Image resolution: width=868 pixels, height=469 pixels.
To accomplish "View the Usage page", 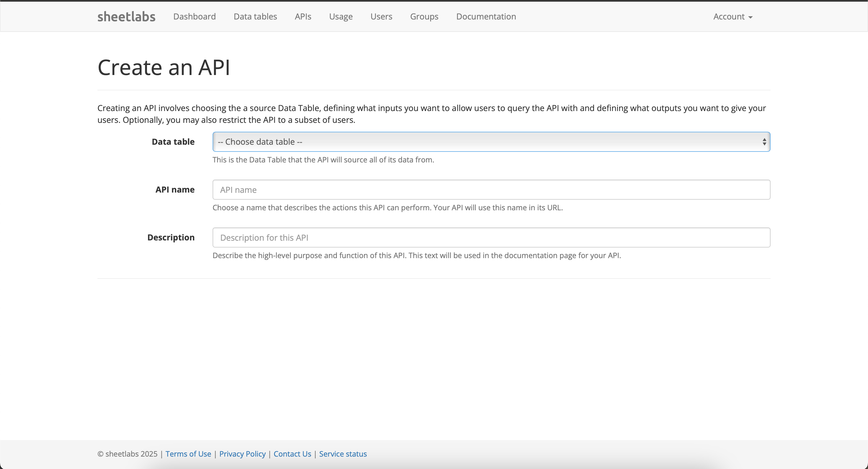I will (x=341, y=17).
